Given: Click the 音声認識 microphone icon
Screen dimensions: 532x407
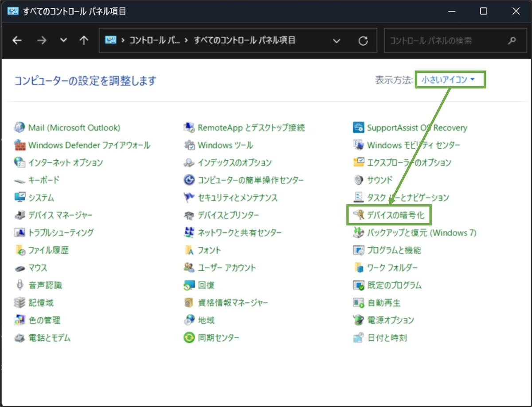Looking at the screenshot, I should pos(20,285).
